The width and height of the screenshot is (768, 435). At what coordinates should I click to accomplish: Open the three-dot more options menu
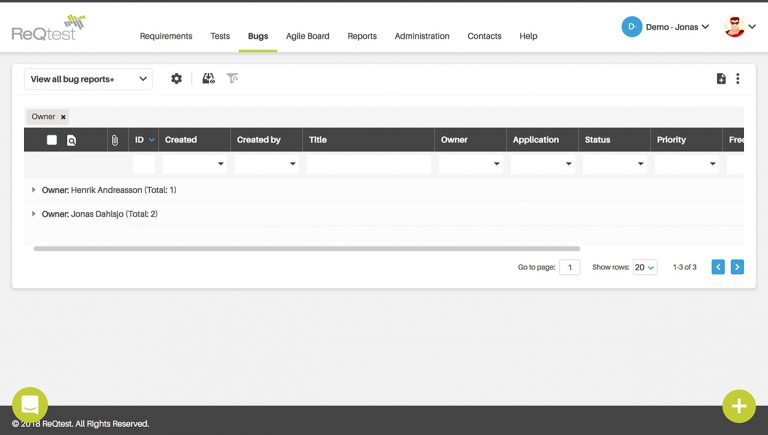[x=738, y=78]
